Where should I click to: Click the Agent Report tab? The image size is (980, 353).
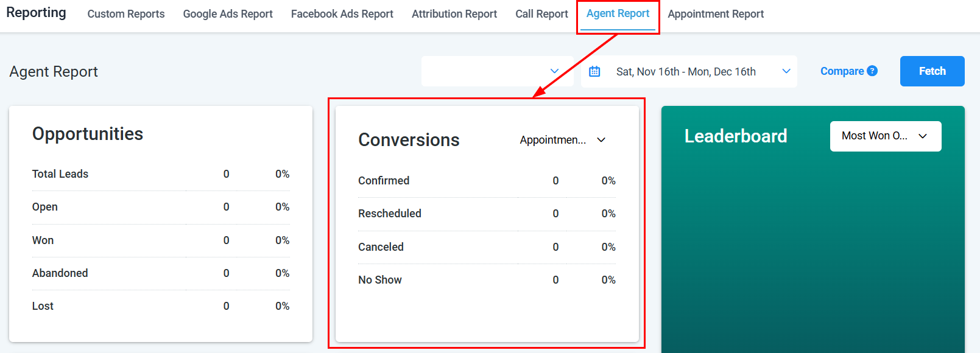[618, 14]
